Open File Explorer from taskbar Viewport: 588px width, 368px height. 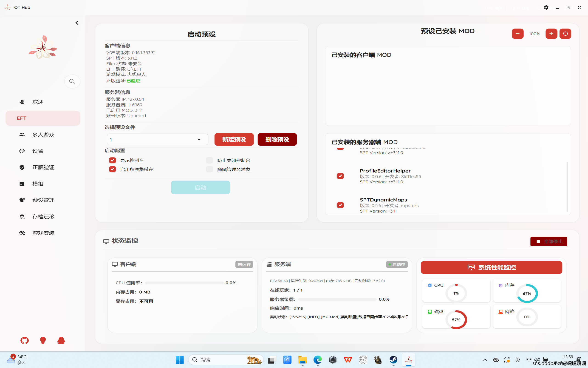(302, 360)
